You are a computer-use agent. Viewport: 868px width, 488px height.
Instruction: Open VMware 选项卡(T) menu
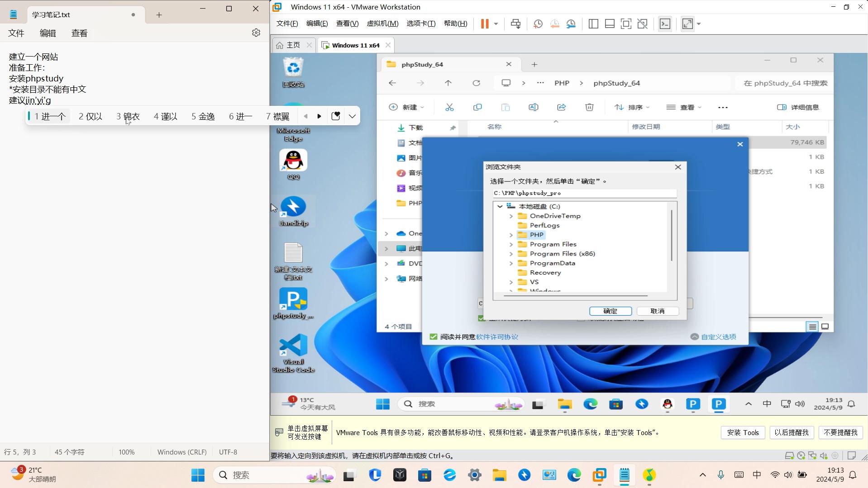(421, 24)
